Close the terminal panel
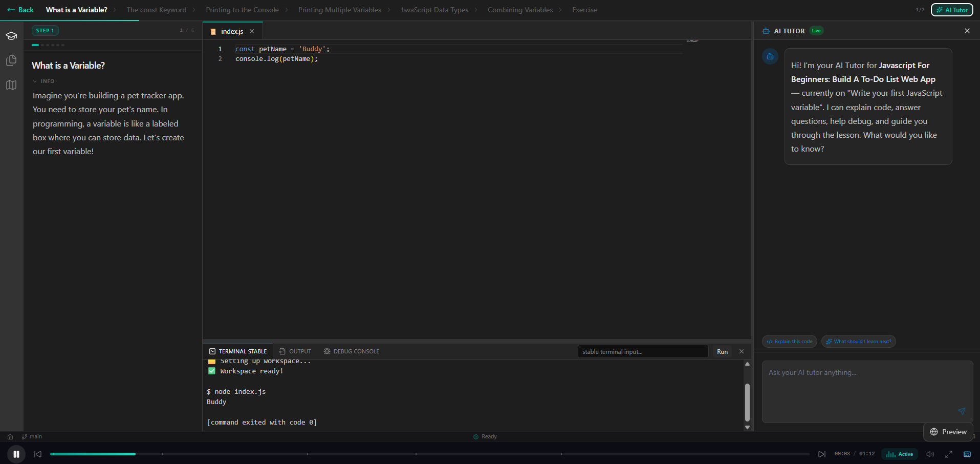980x464 pixels. (742, 351)
